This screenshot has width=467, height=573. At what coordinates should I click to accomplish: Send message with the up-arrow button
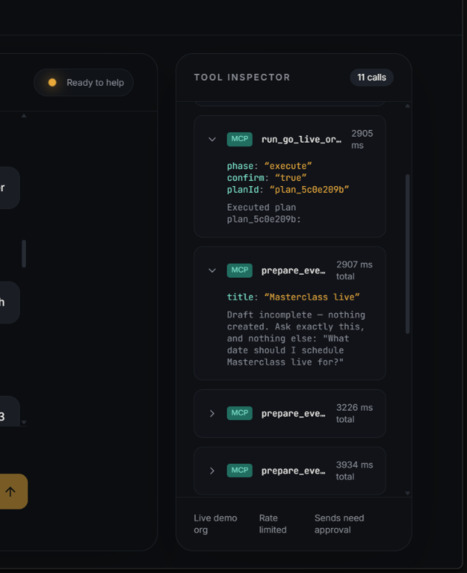click(12, 492)
